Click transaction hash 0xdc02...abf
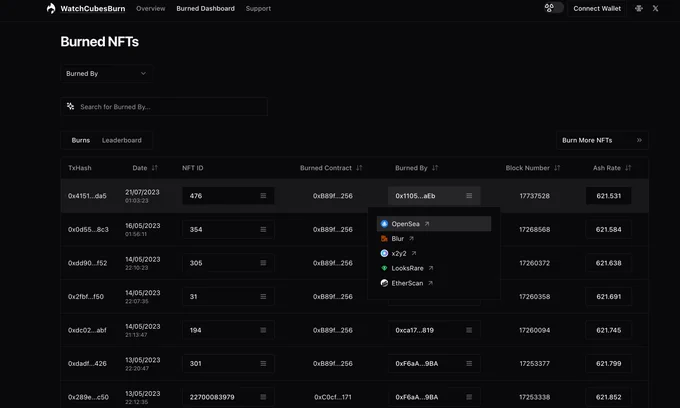 point(87,330)
